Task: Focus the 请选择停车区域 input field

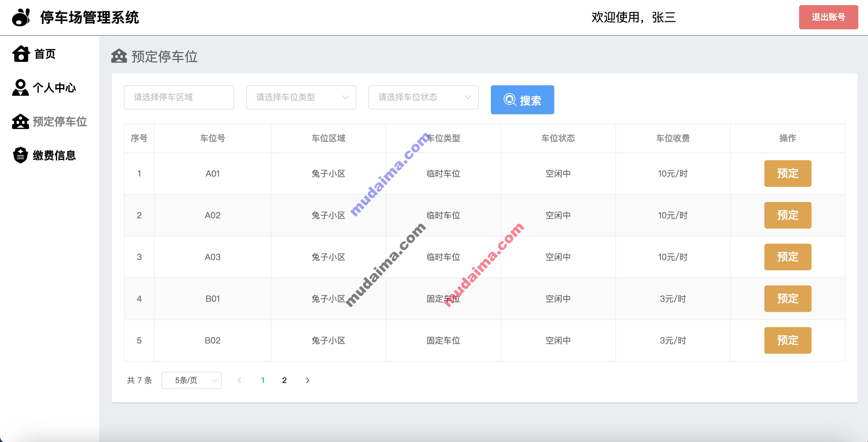Action: click(179, 97)
